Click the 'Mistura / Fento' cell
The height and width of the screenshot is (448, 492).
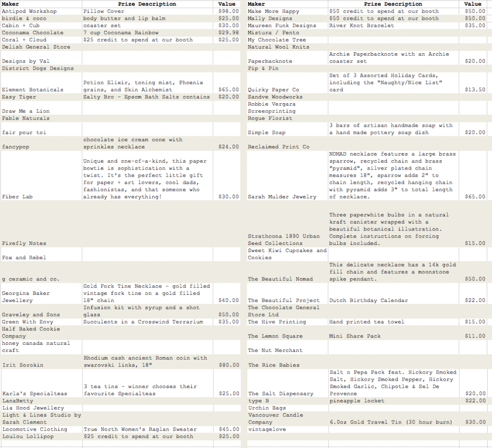tap(287, 33)
